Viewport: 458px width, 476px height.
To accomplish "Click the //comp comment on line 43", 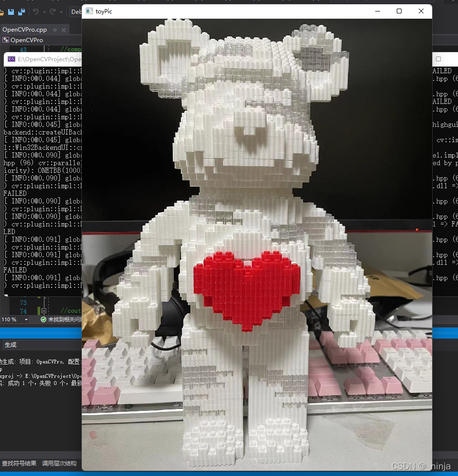I will (71, 49).
